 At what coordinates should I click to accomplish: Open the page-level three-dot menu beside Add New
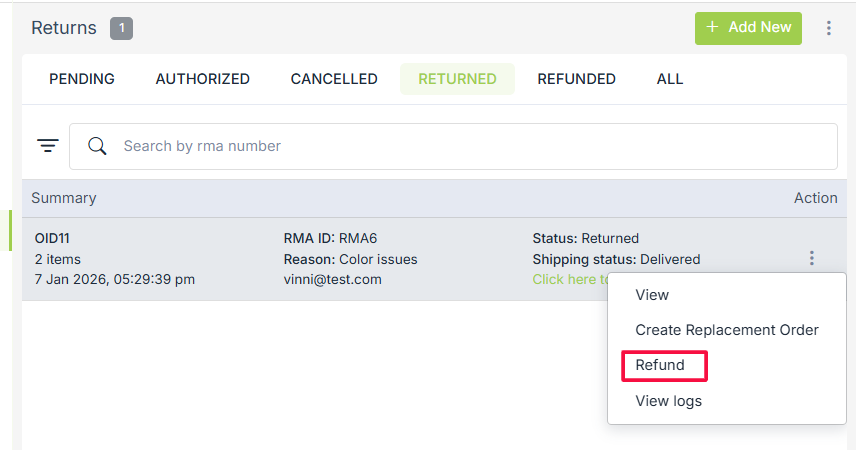(x=829, y=28)
